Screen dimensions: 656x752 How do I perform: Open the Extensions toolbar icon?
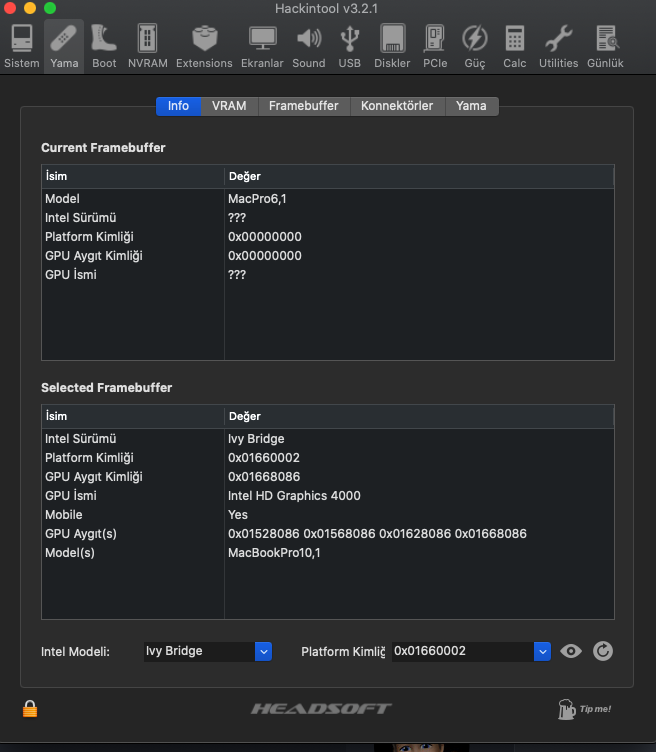pyautogui.click(x=204, y=46)
